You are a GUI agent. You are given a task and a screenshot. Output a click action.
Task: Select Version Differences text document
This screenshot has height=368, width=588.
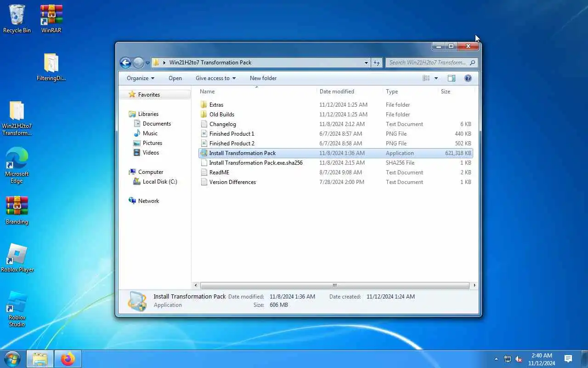(336, 182)
